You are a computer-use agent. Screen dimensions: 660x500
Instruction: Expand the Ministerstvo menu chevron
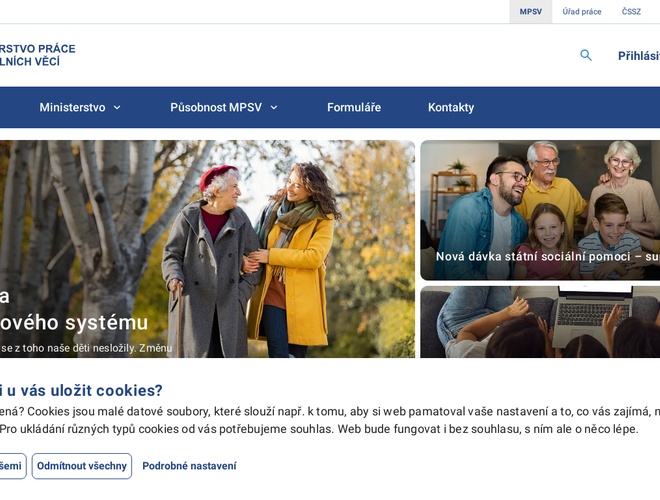(117, 108)
